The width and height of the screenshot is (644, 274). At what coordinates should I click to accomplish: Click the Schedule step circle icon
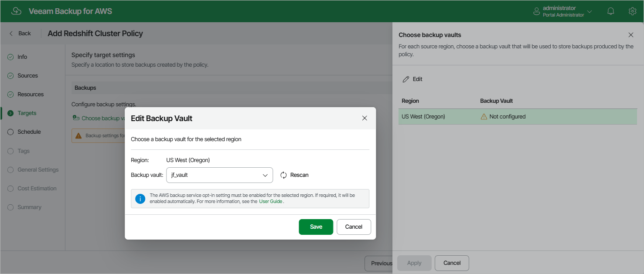(10, 132)
